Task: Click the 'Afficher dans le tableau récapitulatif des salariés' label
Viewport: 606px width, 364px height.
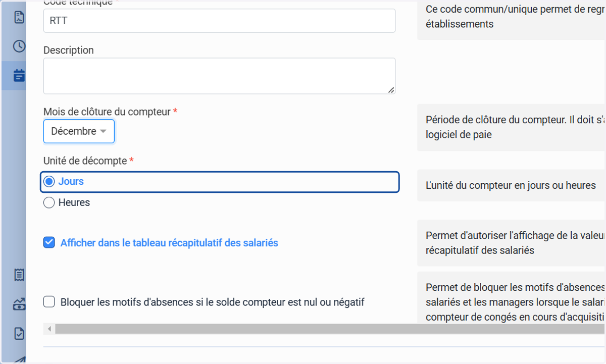Action: (169, 243)
